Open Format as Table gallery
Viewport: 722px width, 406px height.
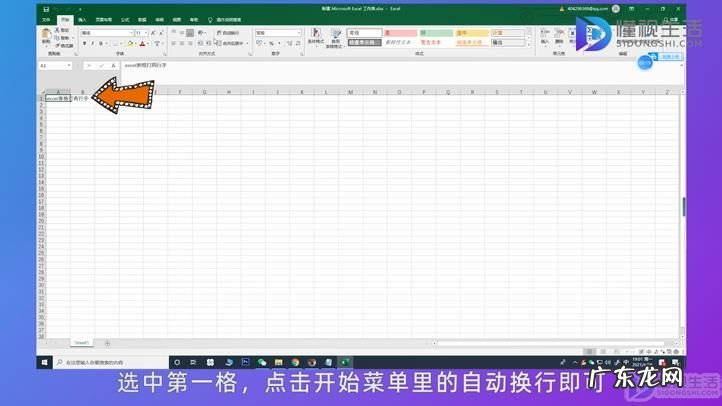click(x=335, y=39)
